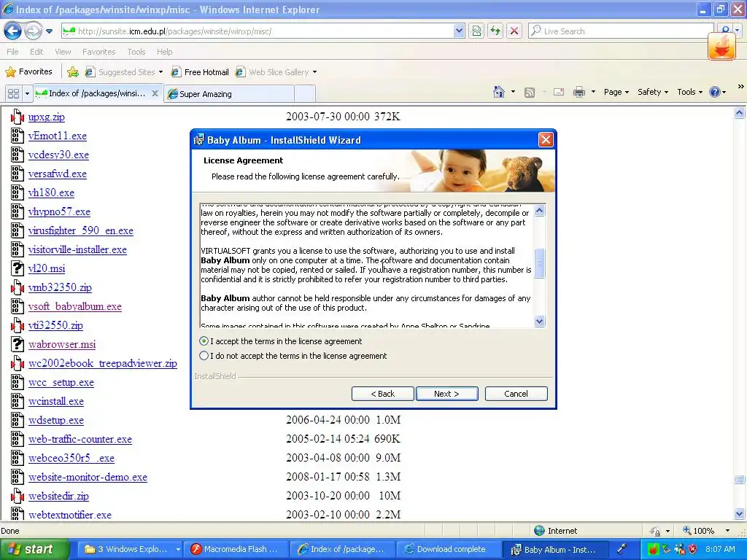The height and width of the screenshot is (560, 747).
Task: Close the Index of /packages tab
Action: pyautogui.click(x=155, y=93)
